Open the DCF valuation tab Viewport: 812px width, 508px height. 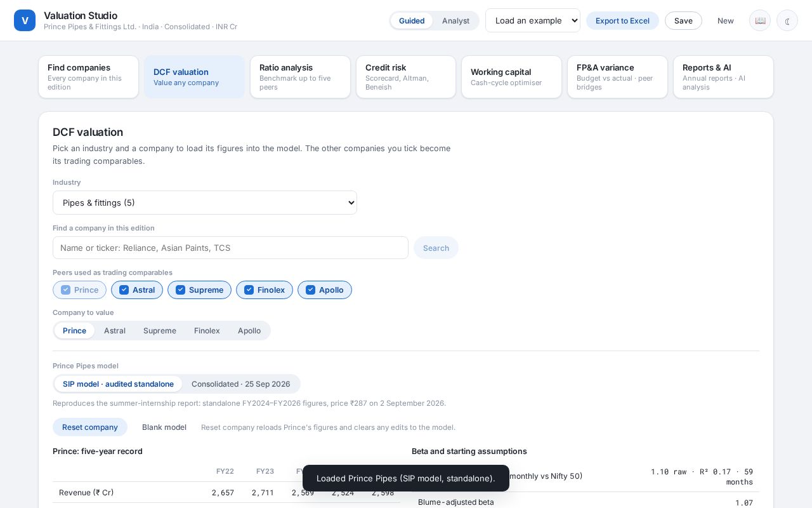point(194,77)
